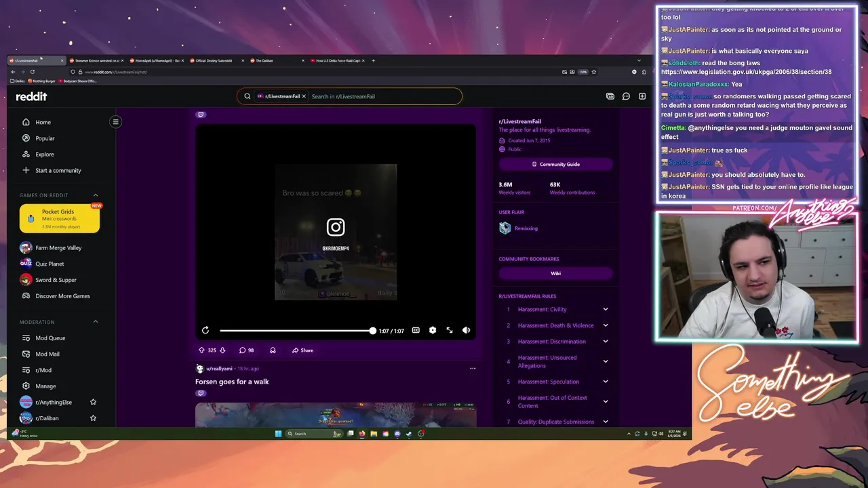Share the Krimoe video post
This screenshot has width=868, height=488.
302,350
